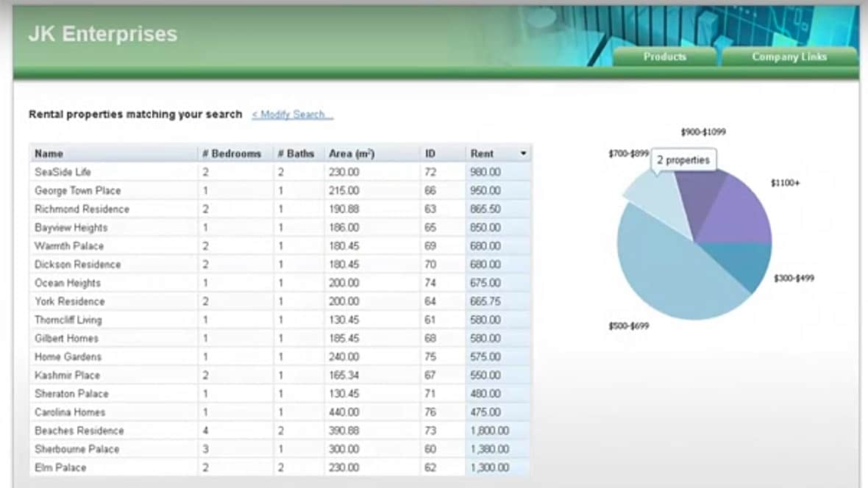Screen dimensions: 868x488
Task: Sort by the Area column header
Action: [352, 154]
